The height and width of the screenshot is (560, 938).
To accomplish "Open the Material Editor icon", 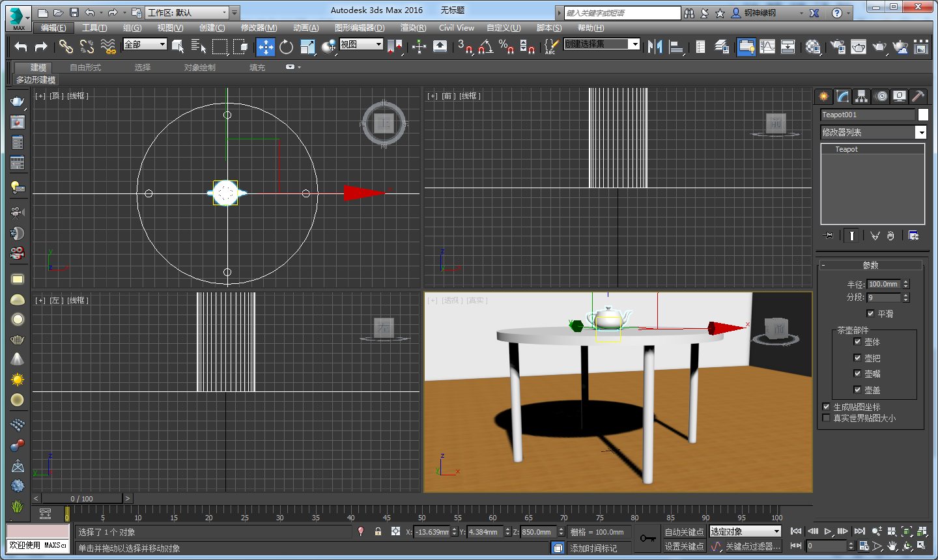I will click(x=813, y=46).
